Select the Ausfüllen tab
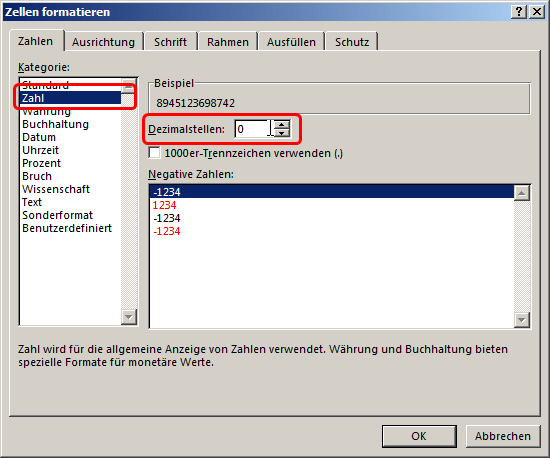550x458 pixels. [x=291, y=42]
